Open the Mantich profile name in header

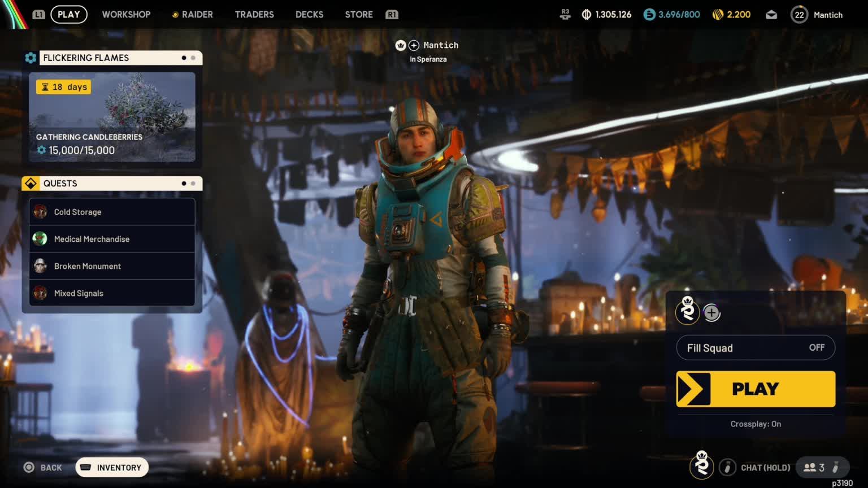coord(828,15)
